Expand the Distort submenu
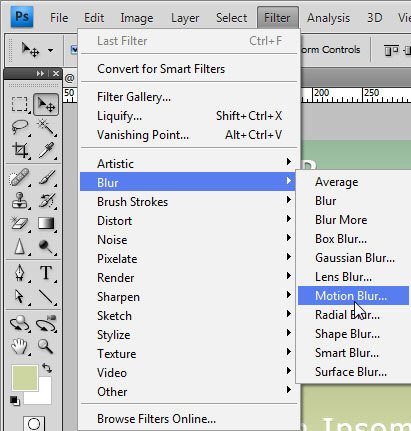This screenshot has height=431, width=411. click(189, 221)
